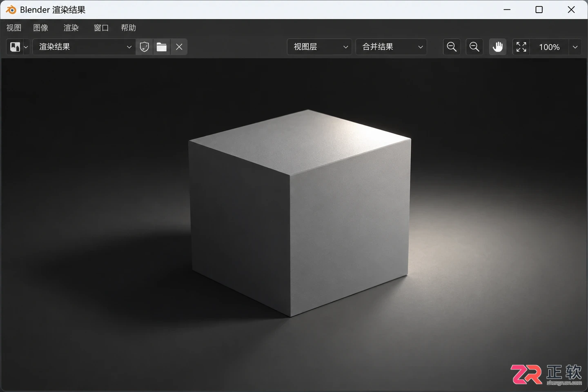Open the 渲染结果 image dropdown
Viewport: 588px width, 392px height.
click(84, 47)
